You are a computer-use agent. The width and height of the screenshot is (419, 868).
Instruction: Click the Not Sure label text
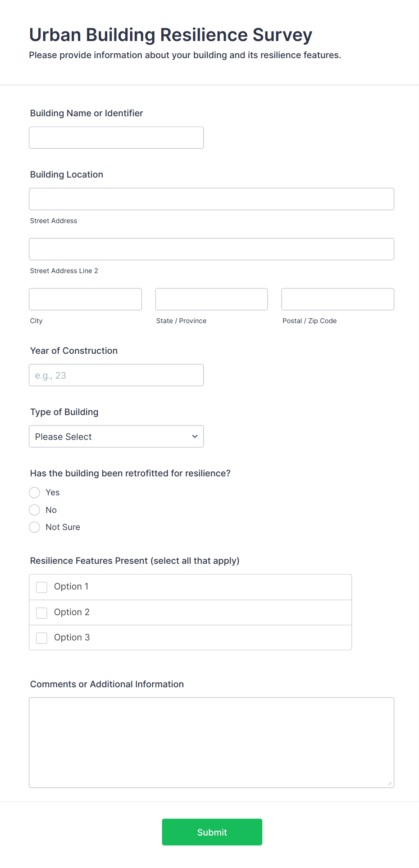point(63,527)
